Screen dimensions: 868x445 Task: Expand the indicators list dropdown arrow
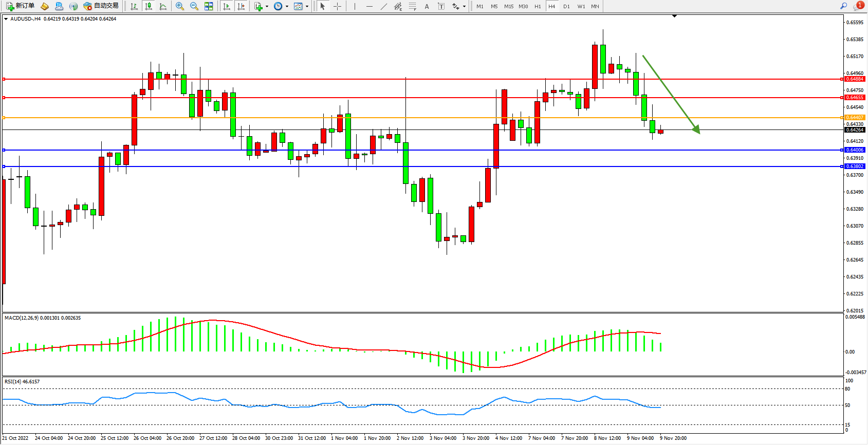click(x=267, y=7)
